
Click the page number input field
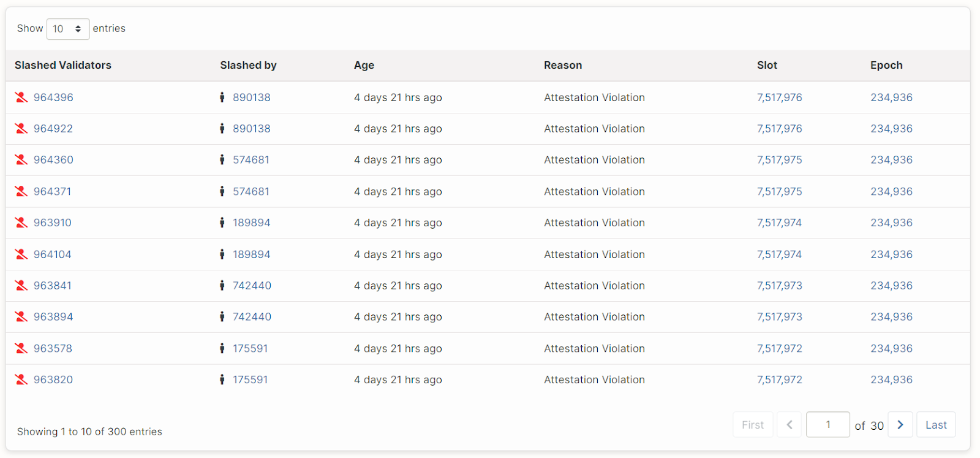coord(827,425)
